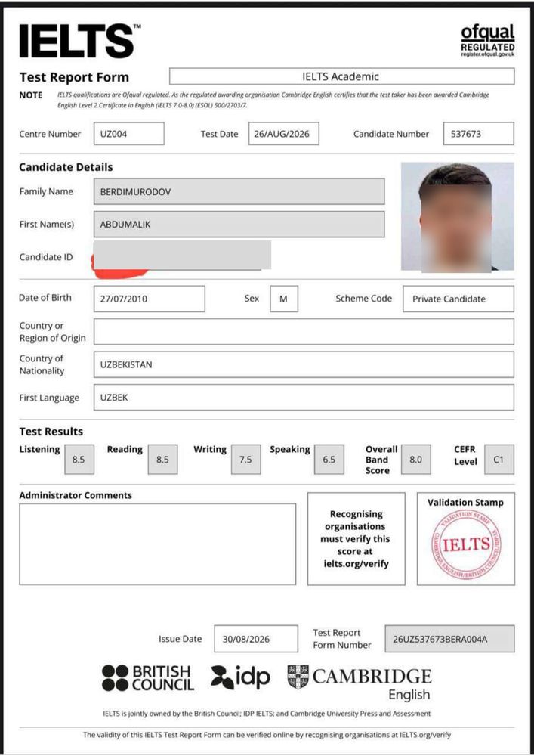Click the 'Candidate Details' heading

pos(66,167)
